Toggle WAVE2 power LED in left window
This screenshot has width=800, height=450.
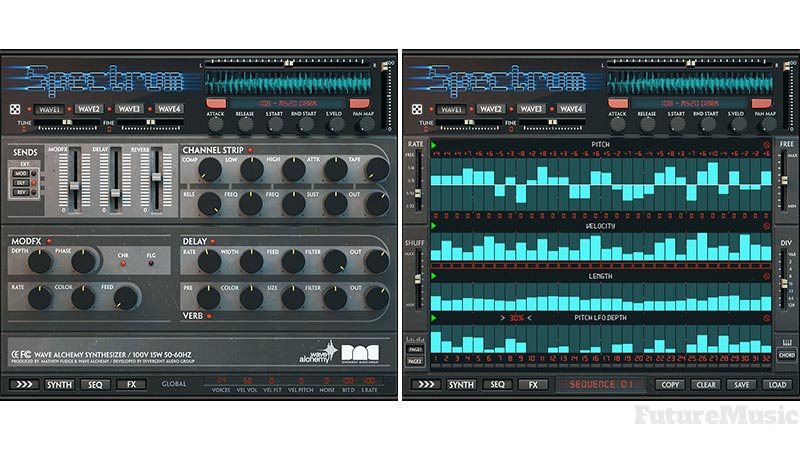tap(69, 109)
